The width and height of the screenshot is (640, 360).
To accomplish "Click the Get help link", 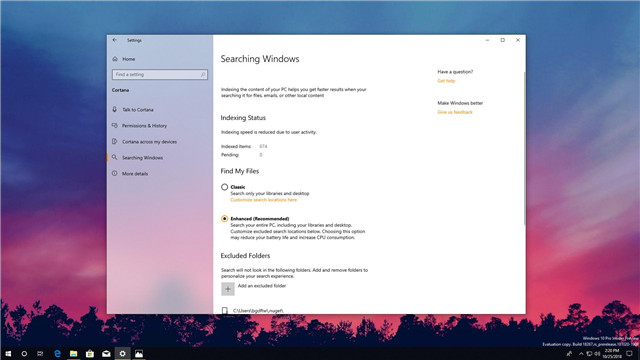I will (446, 81).
